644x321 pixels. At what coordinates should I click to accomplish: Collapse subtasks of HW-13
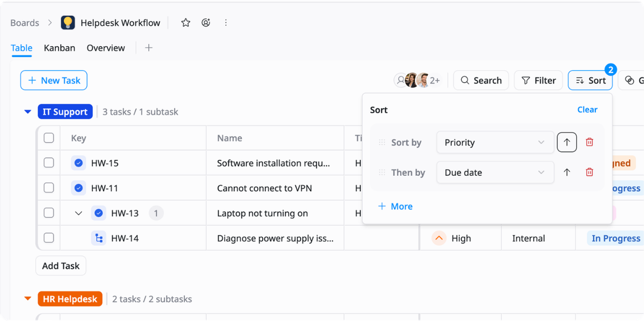click(78, 213)
